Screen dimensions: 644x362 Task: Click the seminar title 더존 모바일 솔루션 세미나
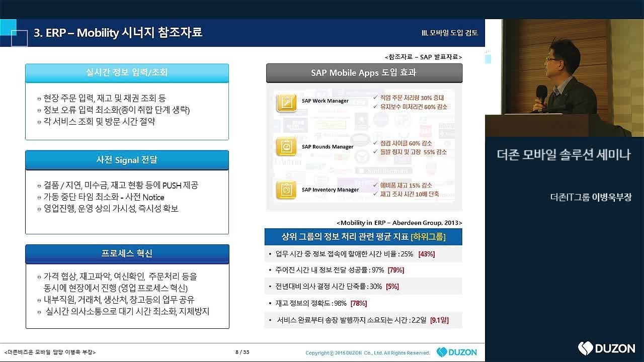coord(563,155)
